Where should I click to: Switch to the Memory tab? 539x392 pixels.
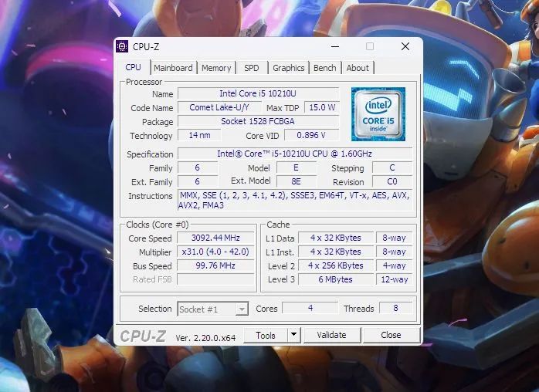pyautogui.click(x=216, y=68)
